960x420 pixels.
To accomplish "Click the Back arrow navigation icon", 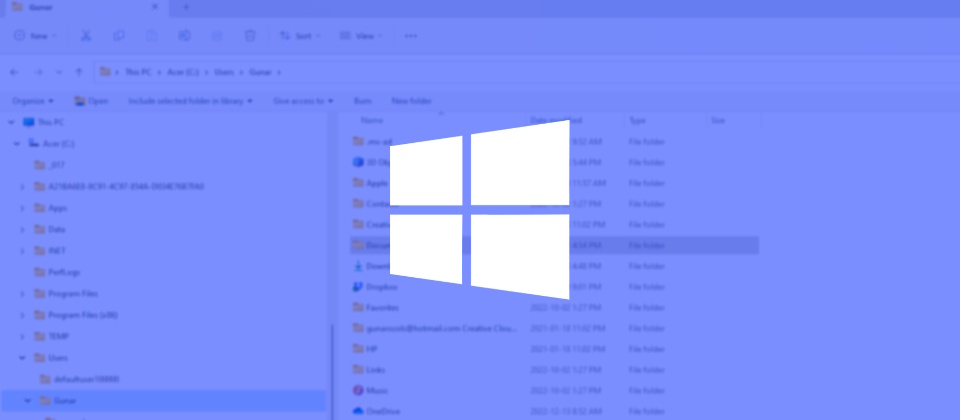I will coord(14,72).
